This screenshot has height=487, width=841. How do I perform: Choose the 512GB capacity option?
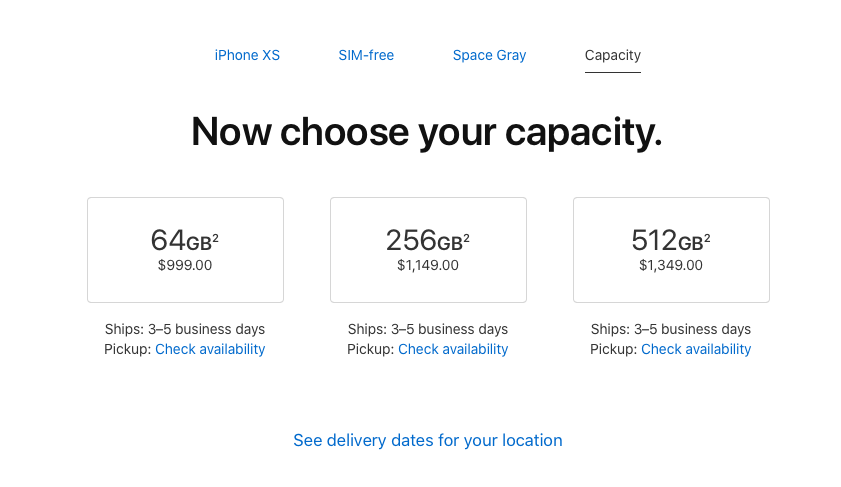[671, 249]
